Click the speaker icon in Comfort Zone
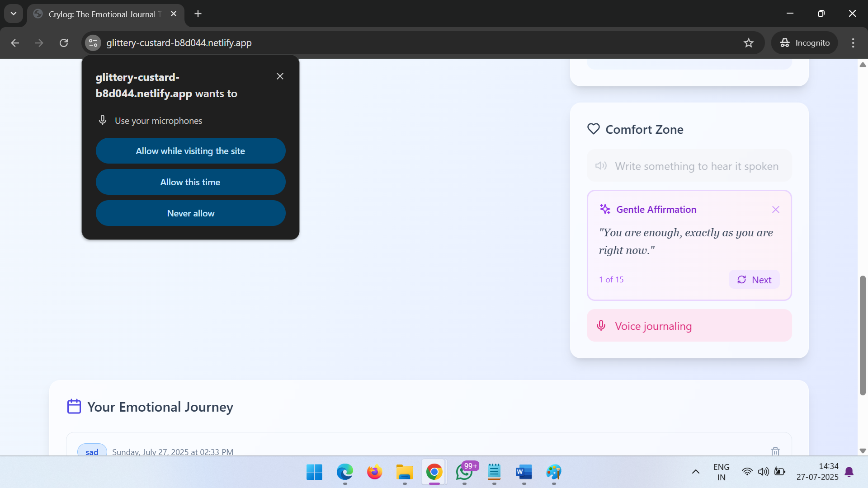 click(601, 166)
